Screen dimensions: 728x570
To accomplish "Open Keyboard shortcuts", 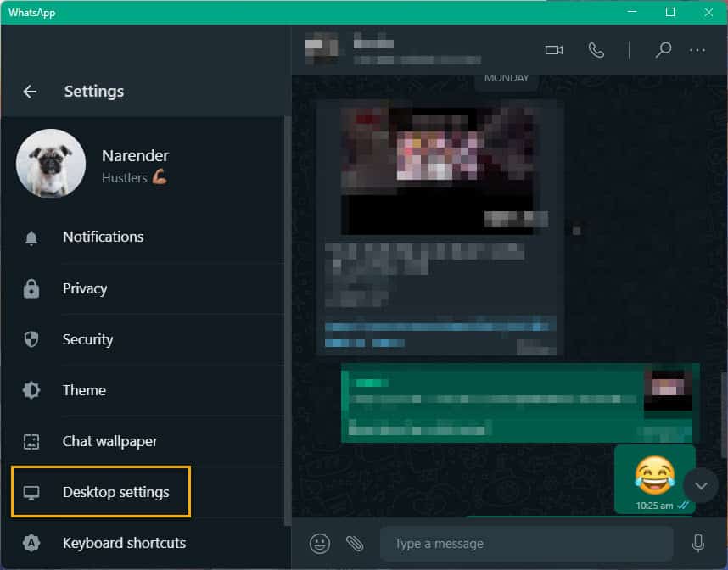I will [142, 543].
